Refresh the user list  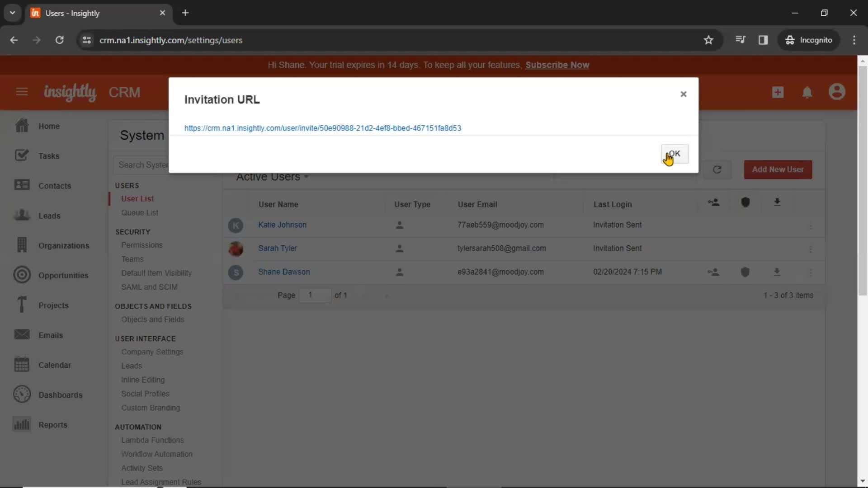coord(717,169)
